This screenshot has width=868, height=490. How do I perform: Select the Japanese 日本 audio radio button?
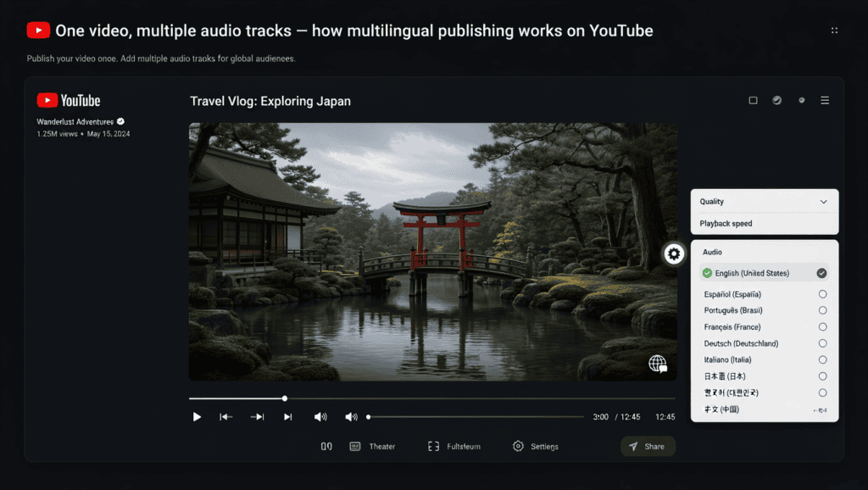822,376
